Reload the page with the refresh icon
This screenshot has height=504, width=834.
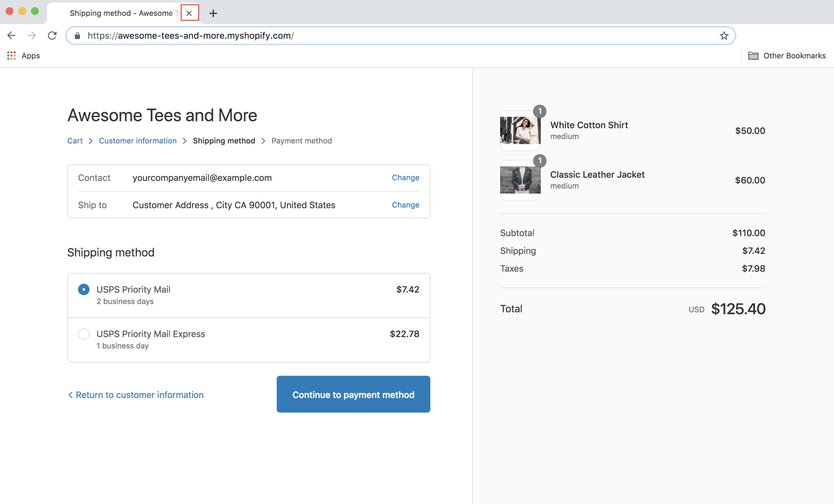pyautogui.click(x=52, y=36)
